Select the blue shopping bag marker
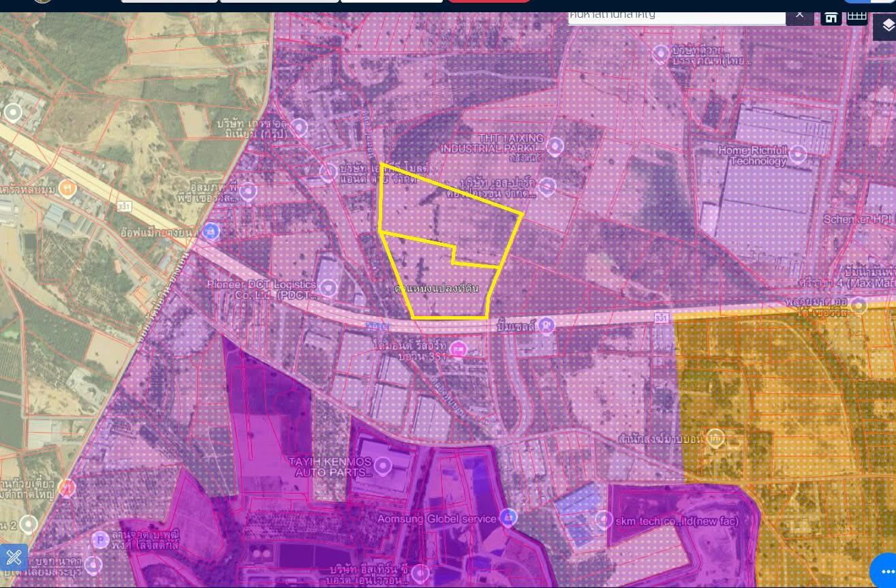 212,232
